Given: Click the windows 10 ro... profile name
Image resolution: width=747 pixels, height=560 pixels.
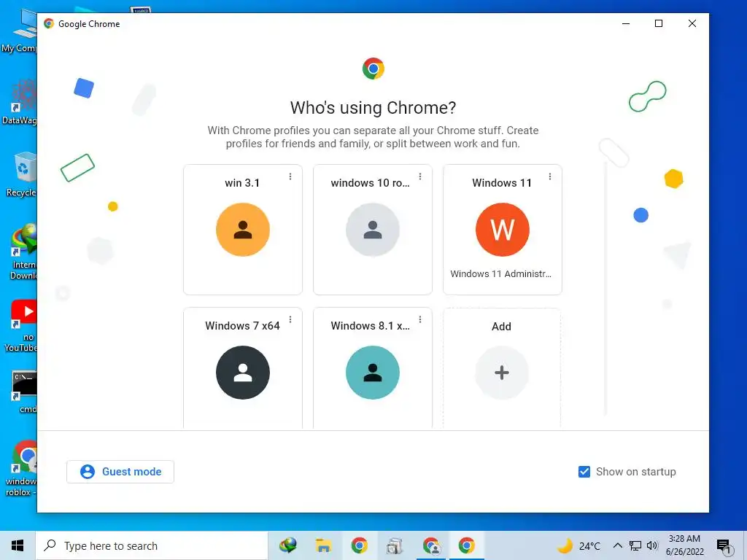Looking at the screenshot, I should click(370, 183).
